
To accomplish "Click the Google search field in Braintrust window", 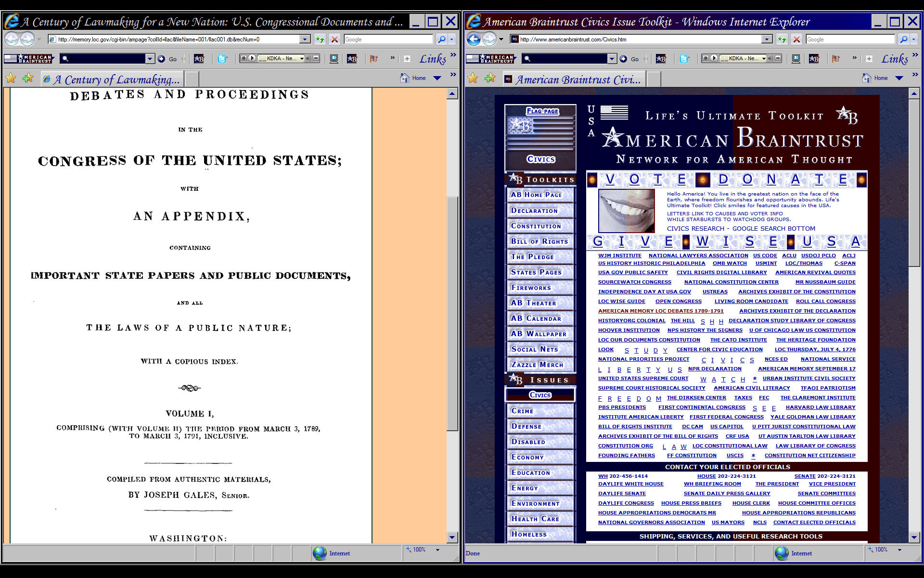I will tap(850, 39).
